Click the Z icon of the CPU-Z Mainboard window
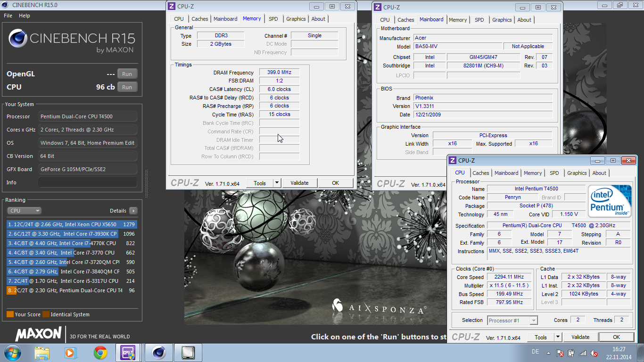 click(378, 7)
